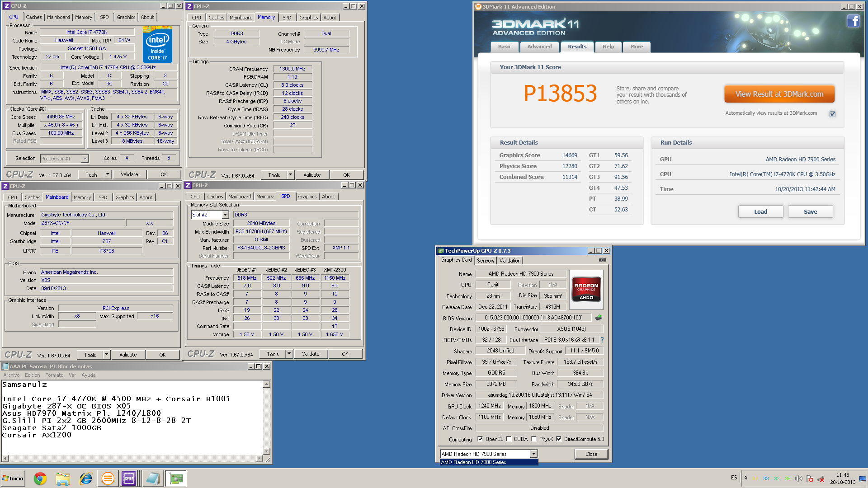
Task: Select AMD Radeon HD 7900 Series list entry
Action: pos(489,462)
